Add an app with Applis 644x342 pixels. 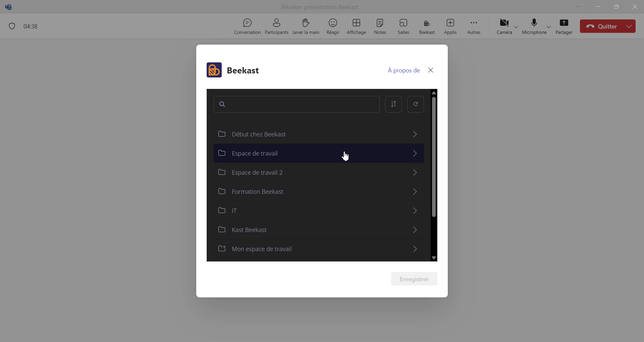(x=450, y=26)
